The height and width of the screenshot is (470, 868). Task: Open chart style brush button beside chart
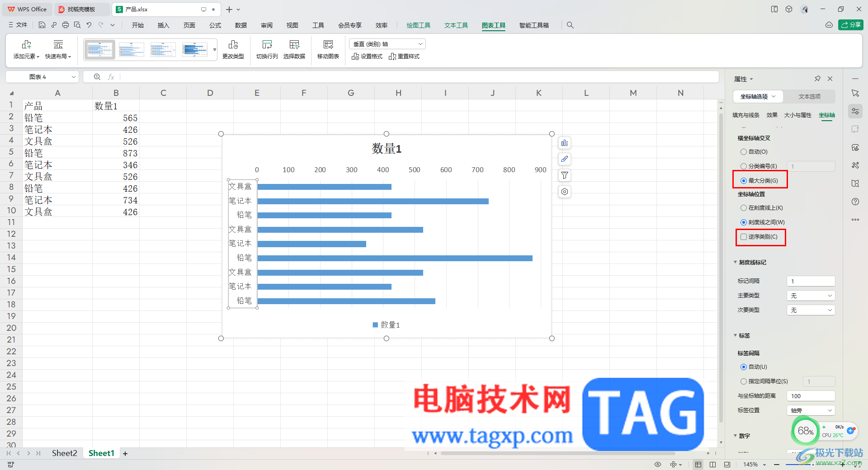click(x=565, y=159)
